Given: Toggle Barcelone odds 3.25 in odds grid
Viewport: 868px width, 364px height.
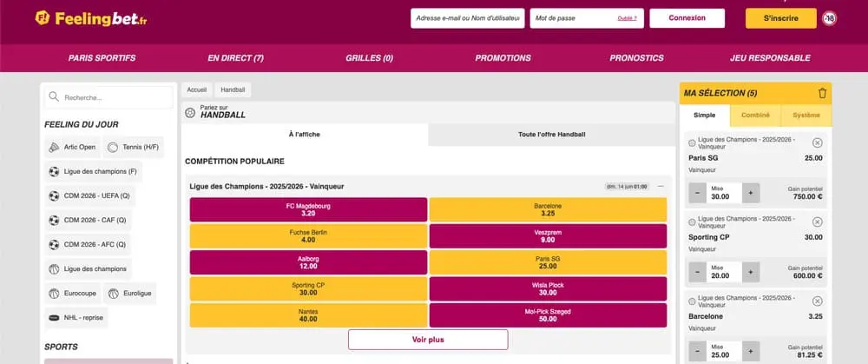Looking at the screenshot, I should click(548, 210).
